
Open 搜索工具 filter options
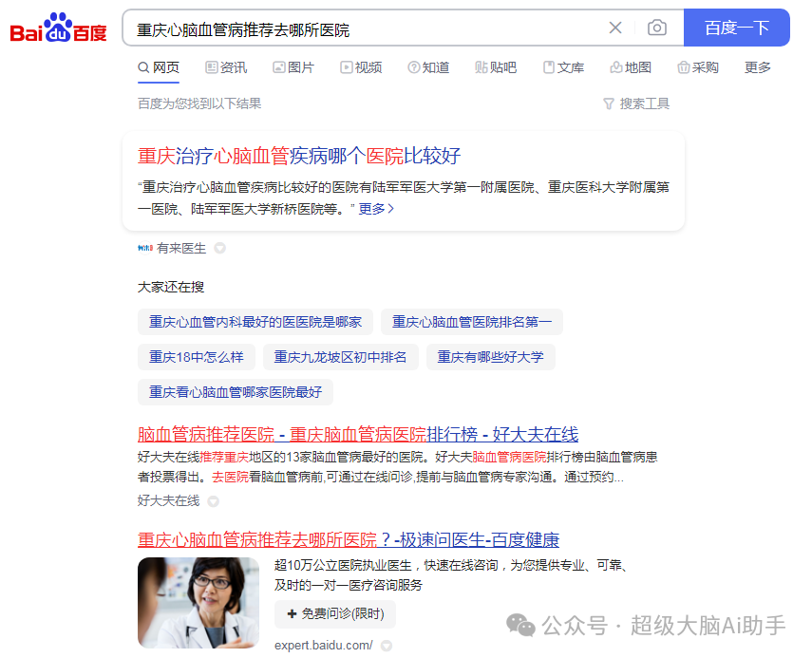click(636, 104)
